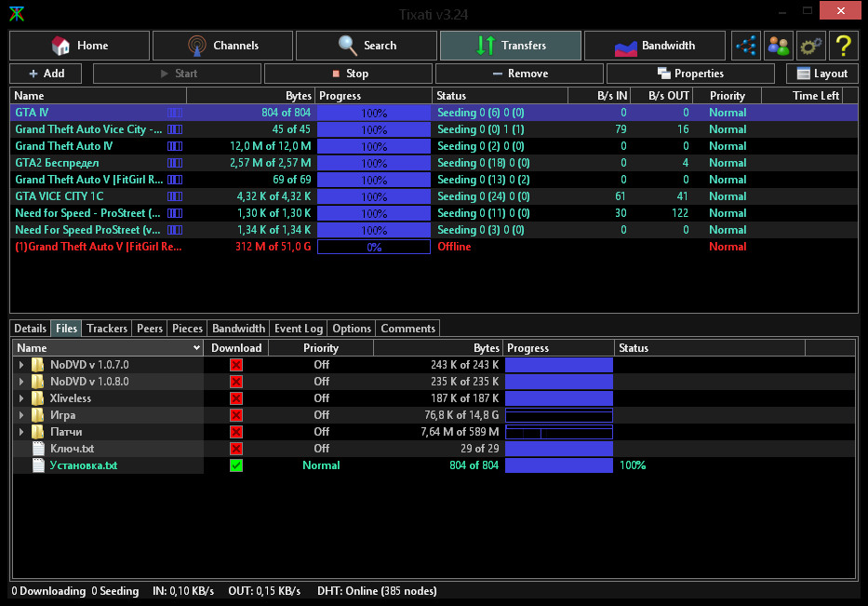Image resolution: width=868 pixels, height=606 pixels.
Task: Go to the Home section
Action: point(80,46)
